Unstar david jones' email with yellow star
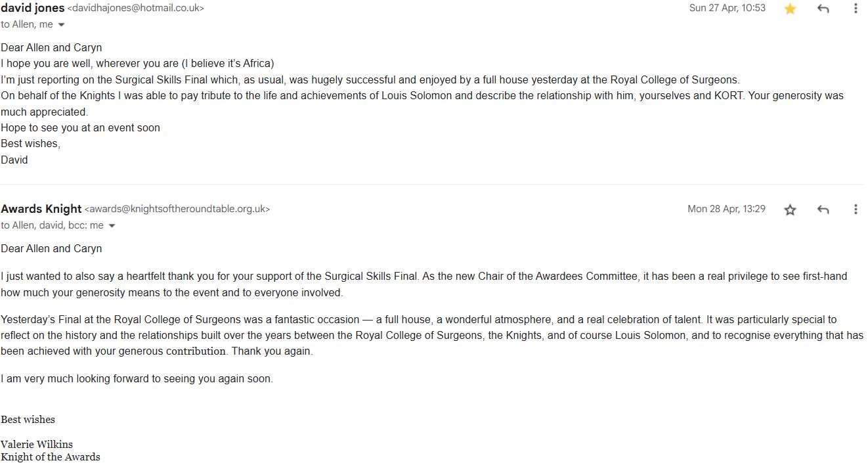This screenshot has width=868, height=467. point(790,9)
